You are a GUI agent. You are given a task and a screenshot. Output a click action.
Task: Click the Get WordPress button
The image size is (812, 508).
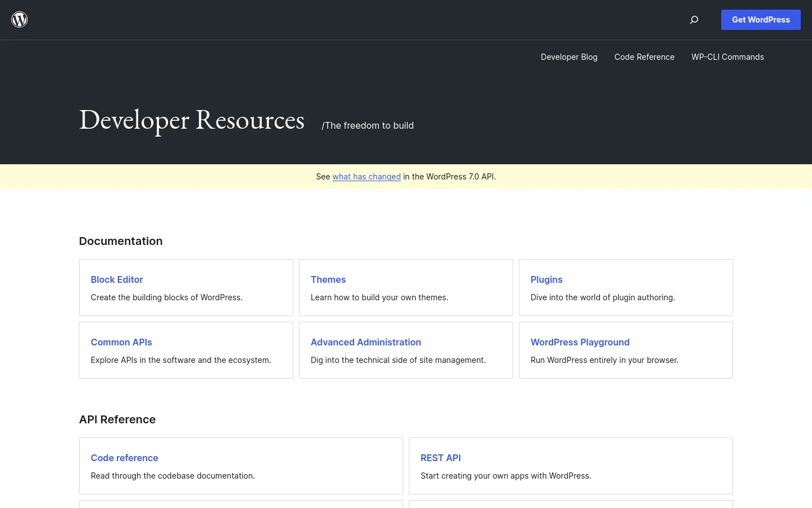[x=761, y=20]
